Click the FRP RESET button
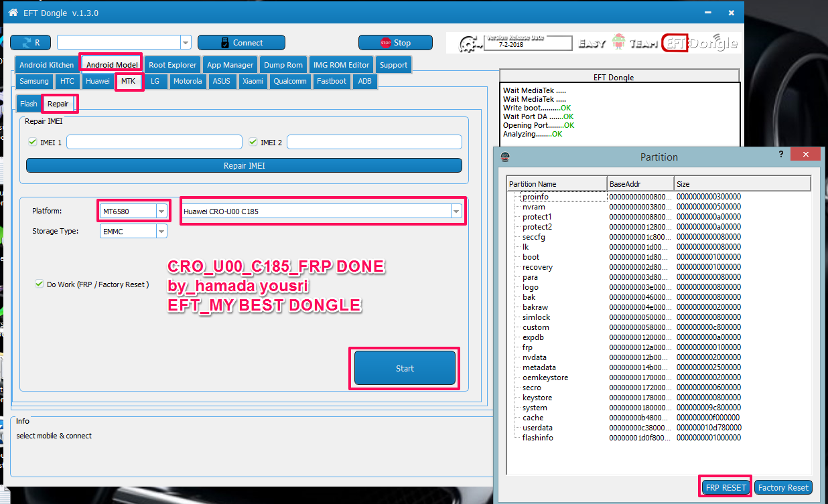Screen dimensions: 828x504 point(726,487)
